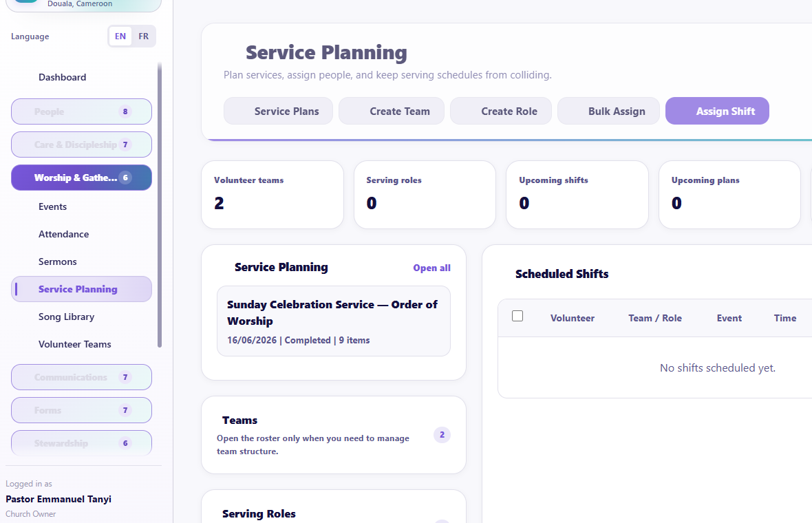
Task: Follow the Open all link
Action: tap(432, 268)
